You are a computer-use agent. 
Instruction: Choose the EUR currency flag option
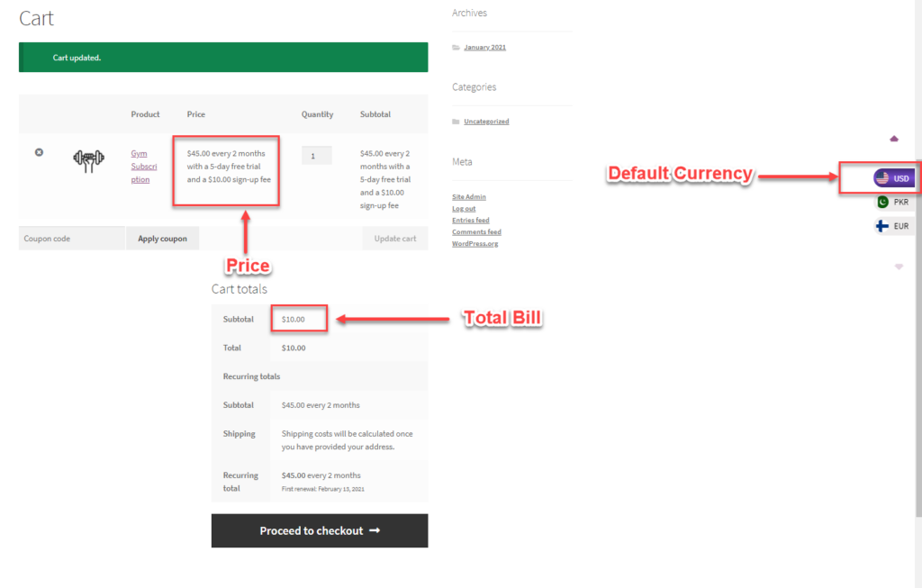(894, 226)
